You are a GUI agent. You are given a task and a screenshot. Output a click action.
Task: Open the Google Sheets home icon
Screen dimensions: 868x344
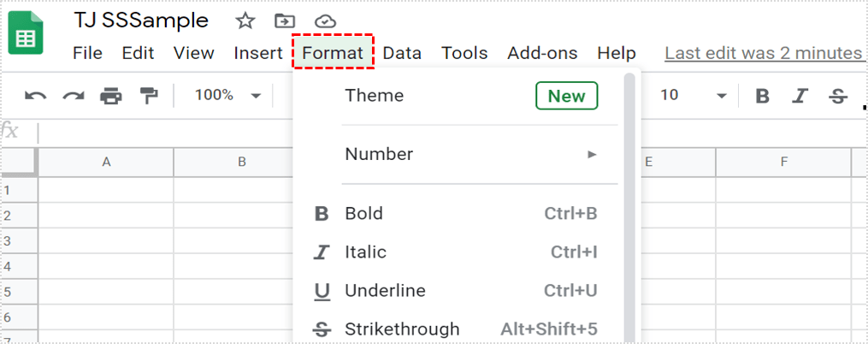pyautogui.click(x=27, y=33)
